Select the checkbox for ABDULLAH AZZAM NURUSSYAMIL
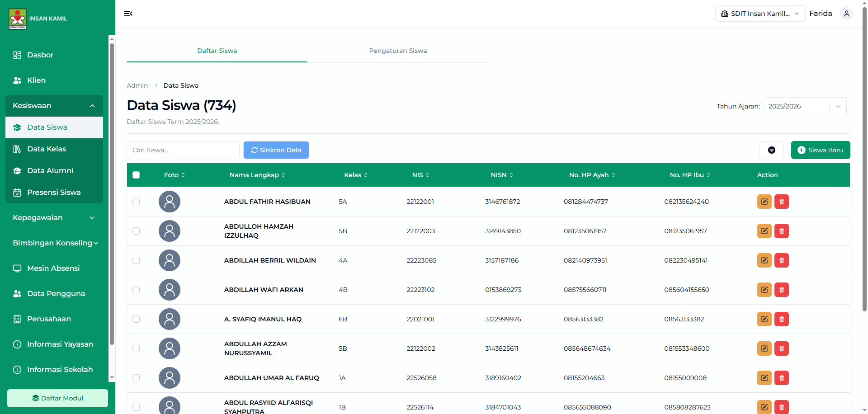Image resolution: width=868 pixels, height=414 pixels. pyautogui.click(x=136, y=348)
